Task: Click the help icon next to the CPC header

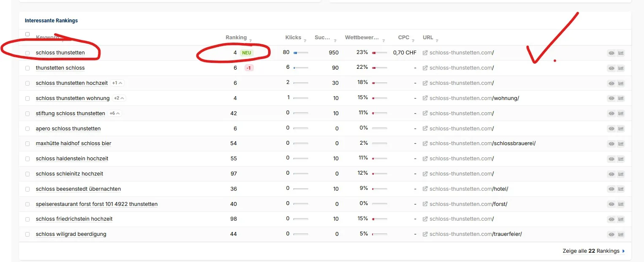Action: pyautogui.click(x=413, y=41)
